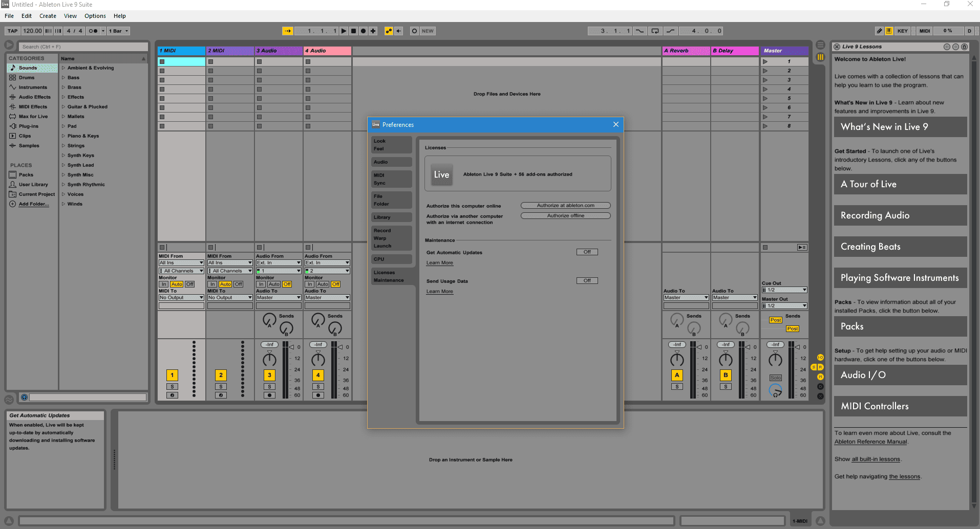This screenshot has width=980, height=529.
Task: Click the Back to Arrangement arrow icon
Action: click(x=399, y=31)
